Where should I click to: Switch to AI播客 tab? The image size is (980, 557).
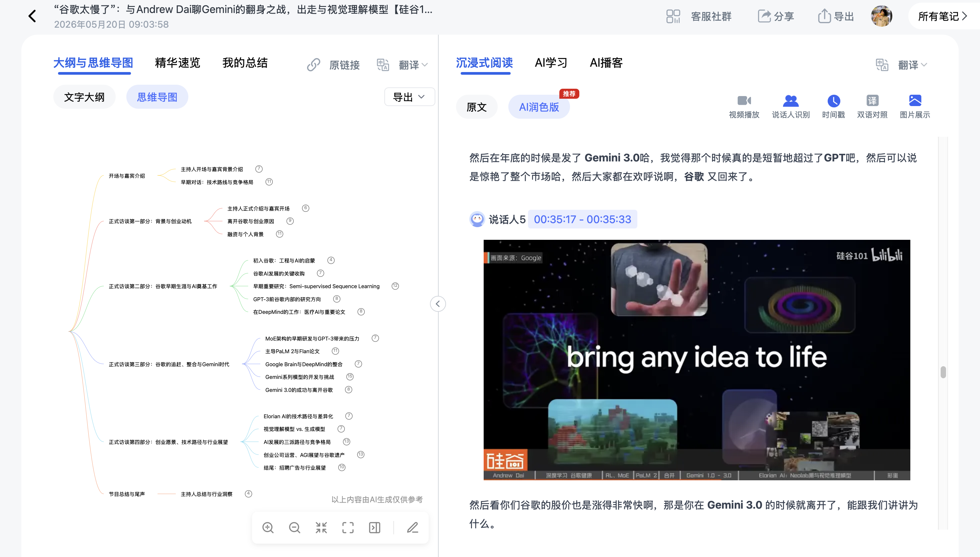pyautogui.click(x=606, y=63)
